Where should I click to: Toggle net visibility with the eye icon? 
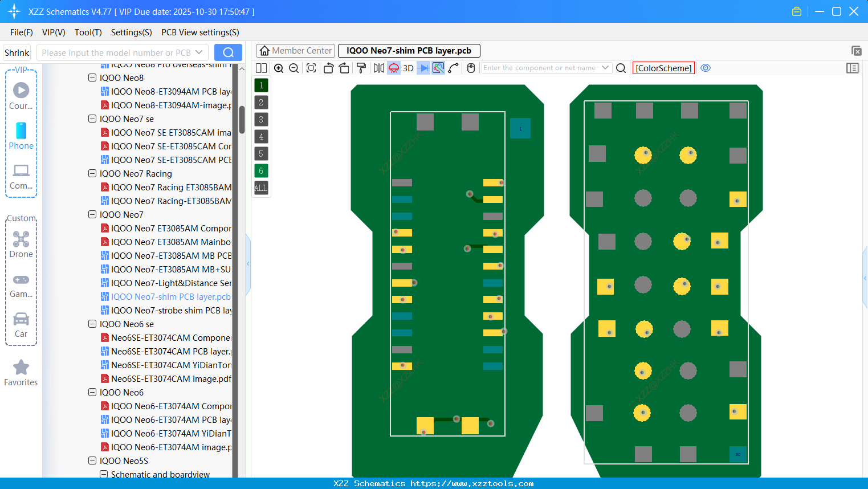click(706, 68)
